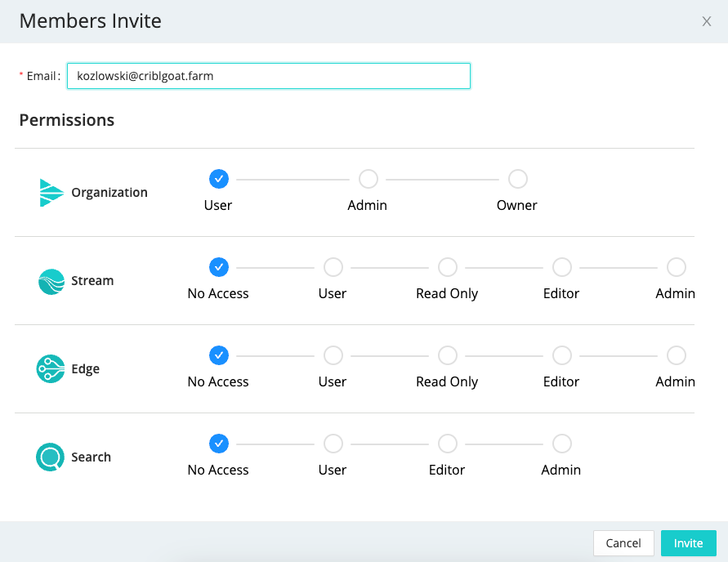Select Editor role for Edge
Screen dimensions: 728x562
tap(561, 355)
